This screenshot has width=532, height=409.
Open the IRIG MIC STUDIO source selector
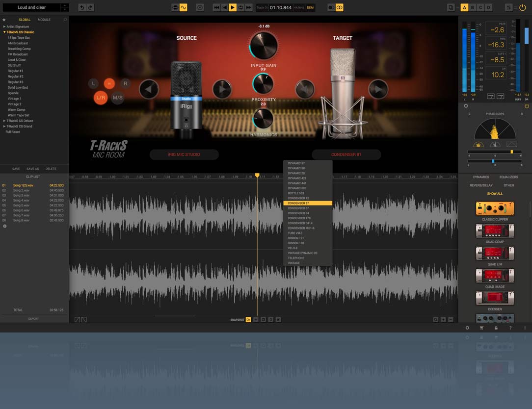click(x=184, y=154)
